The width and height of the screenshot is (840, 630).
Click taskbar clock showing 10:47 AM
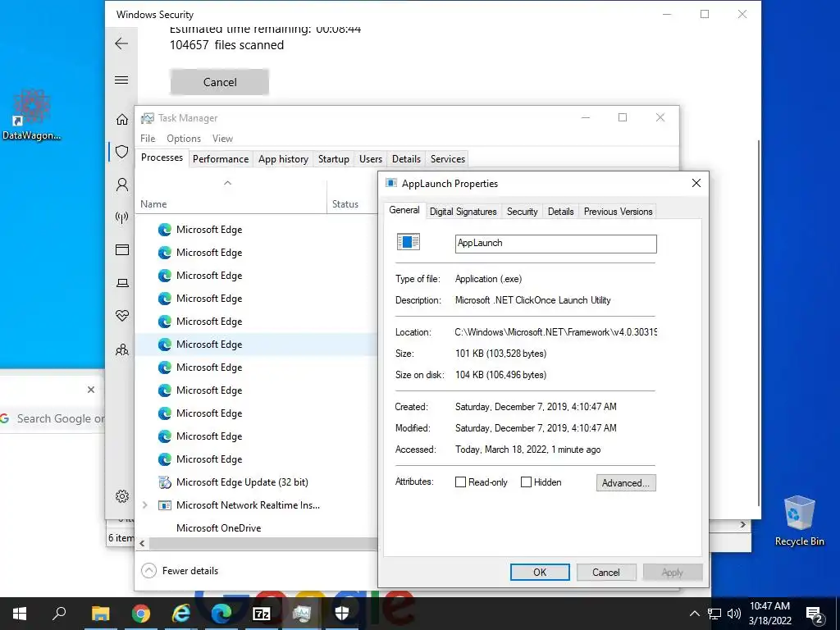769,614
